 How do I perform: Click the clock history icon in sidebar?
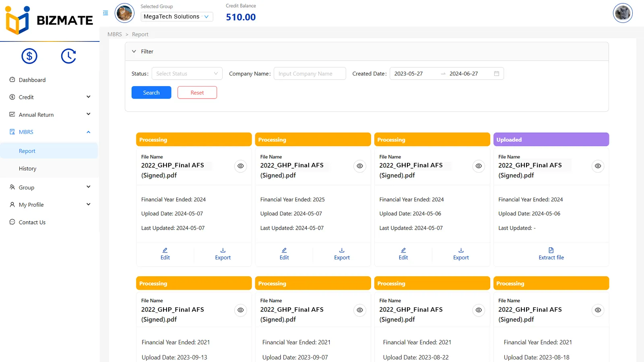[68, 56]
